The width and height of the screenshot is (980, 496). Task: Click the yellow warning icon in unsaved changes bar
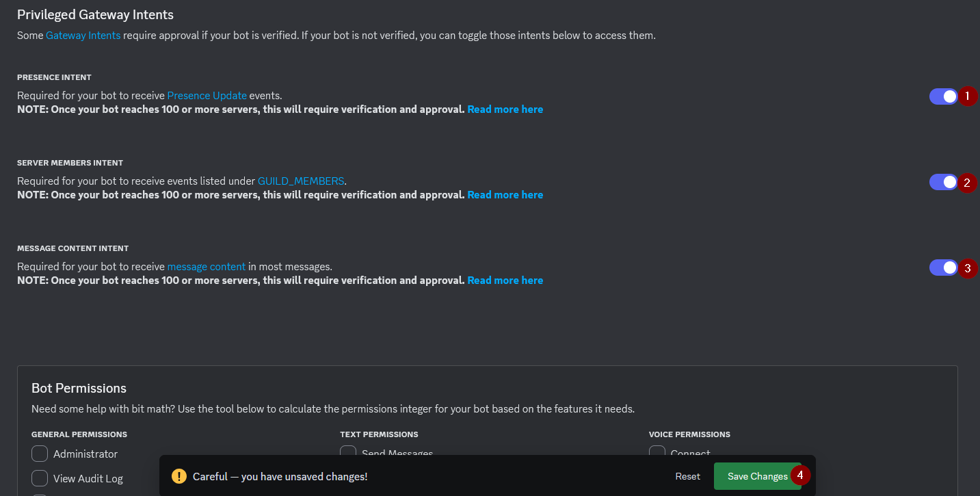click(x=178, y=476)
